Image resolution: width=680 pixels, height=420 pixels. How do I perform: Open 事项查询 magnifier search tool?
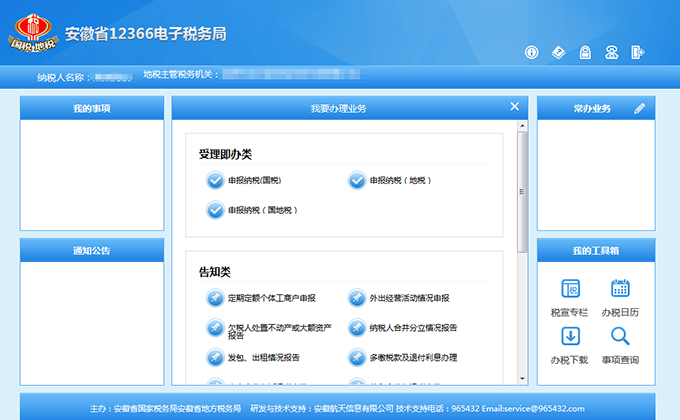620,344
